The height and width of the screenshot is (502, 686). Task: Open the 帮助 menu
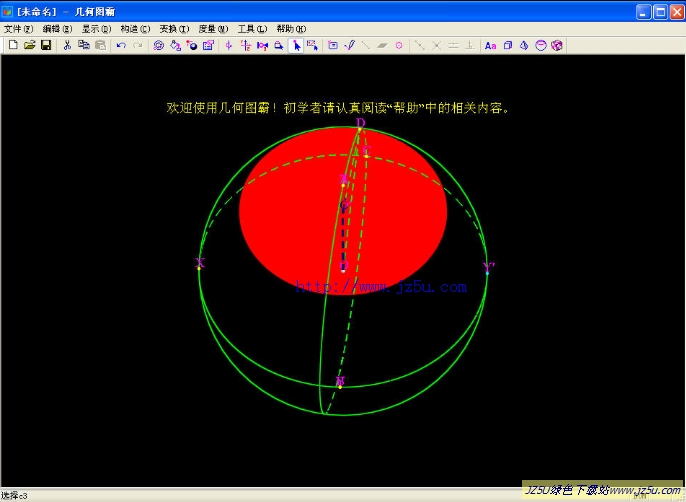[291, 29]
